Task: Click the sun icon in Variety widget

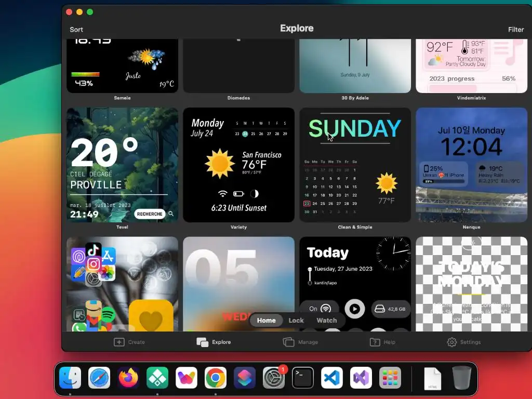Action: point(220,164)
